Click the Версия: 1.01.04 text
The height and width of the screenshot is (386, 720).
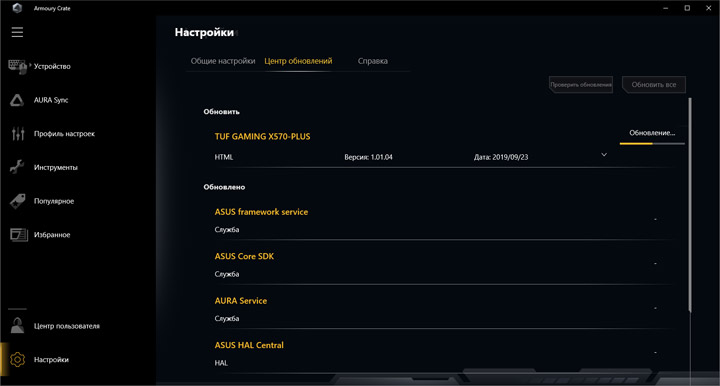(368, 157)
